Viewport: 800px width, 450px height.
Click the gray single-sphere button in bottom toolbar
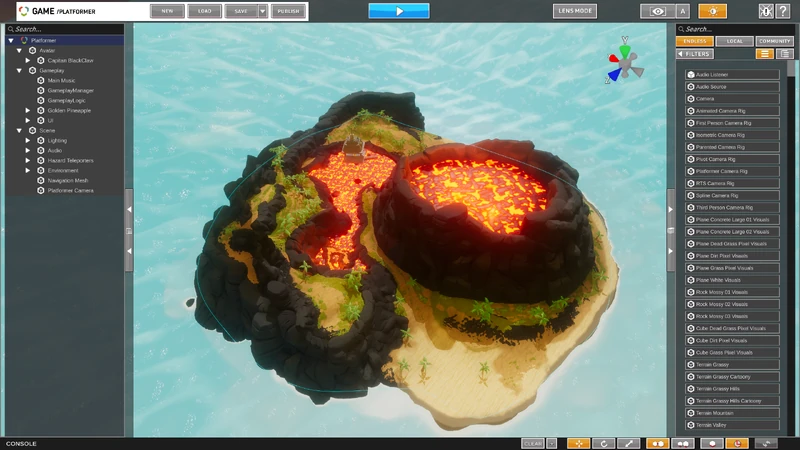coord(712,443)
